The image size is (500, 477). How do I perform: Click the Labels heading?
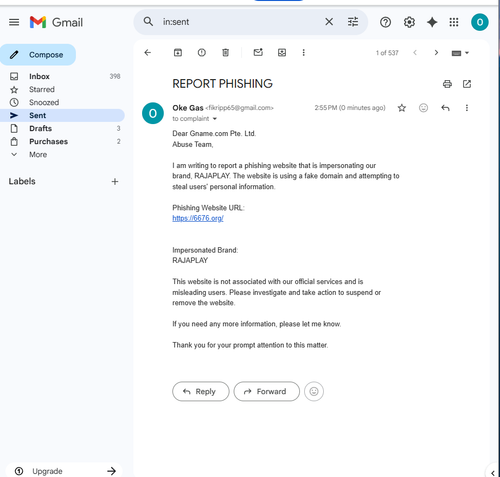(x=22, y=181)
